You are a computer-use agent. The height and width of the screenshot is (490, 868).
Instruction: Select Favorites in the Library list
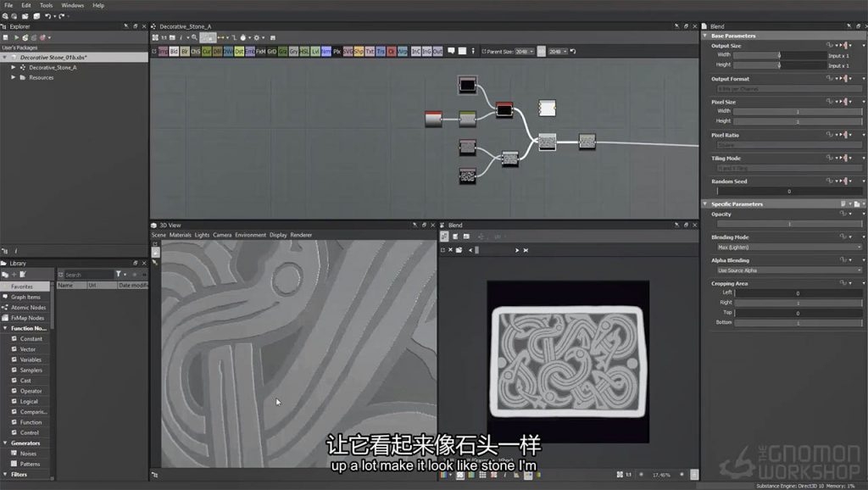pos(25,287)
